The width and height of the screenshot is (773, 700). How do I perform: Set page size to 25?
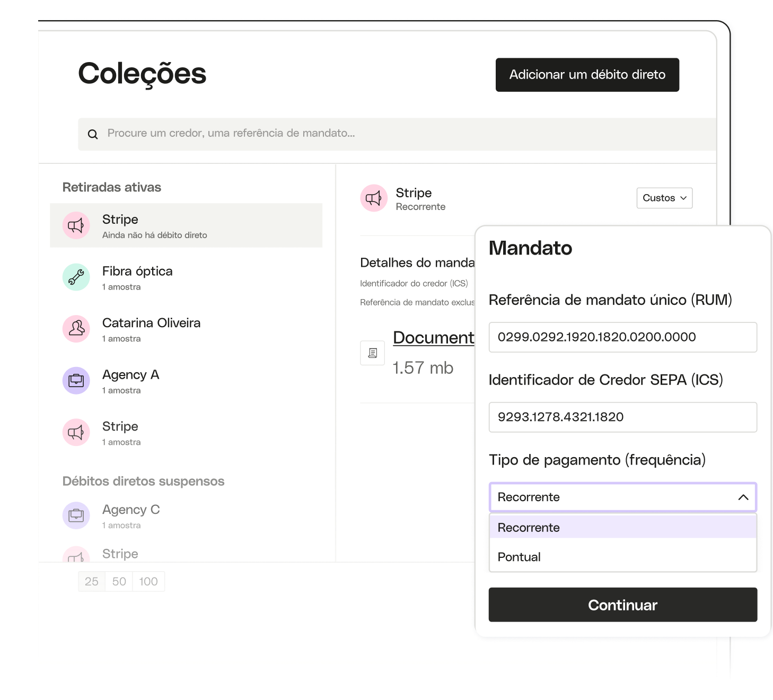92,582
